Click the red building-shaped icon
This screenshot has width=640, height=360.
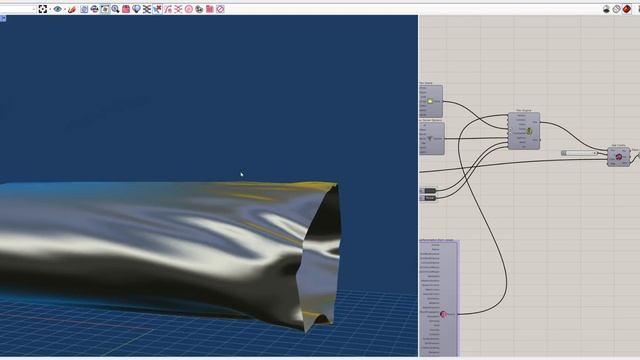[x=210, y=9]
